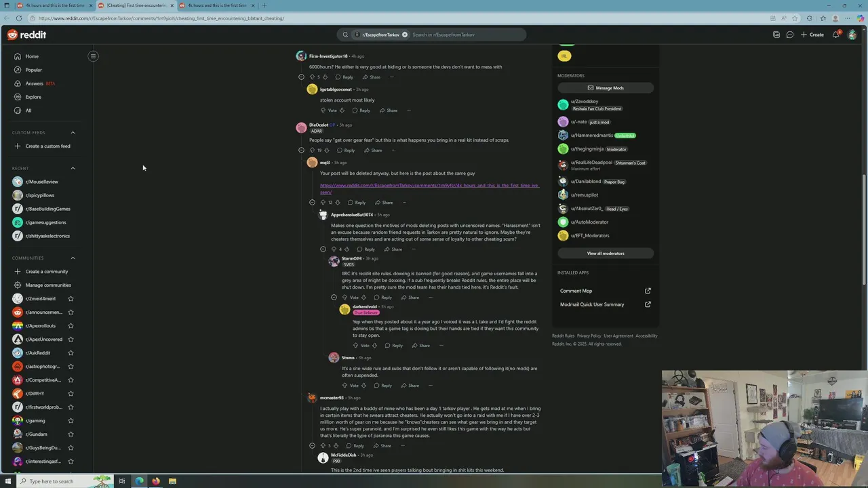Collapse Firm-Investigator18's comment thread
Viewport: 868px width, 488px height.
(x=301, y=77)
